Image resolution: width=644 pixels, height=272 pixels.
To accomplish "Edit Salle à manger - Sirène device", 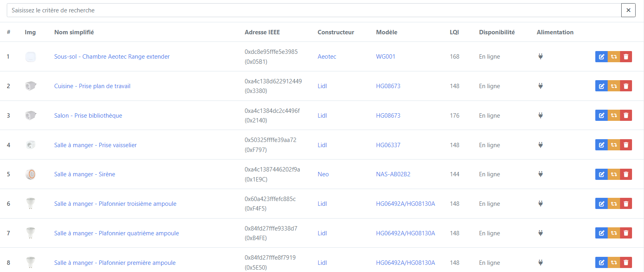I will pyautogui.click(x=601, y=174).
